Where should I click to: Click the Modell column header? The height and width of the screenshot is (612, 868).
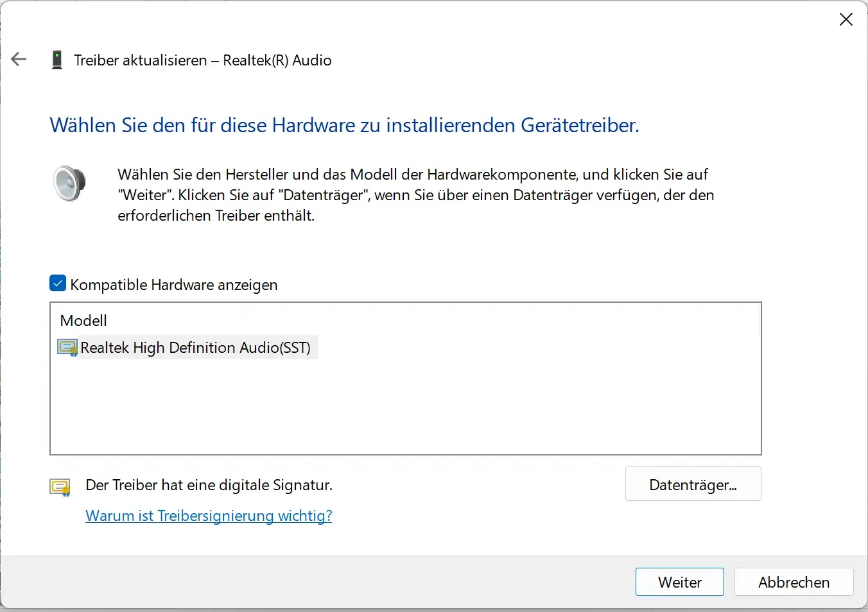[83, 320]
